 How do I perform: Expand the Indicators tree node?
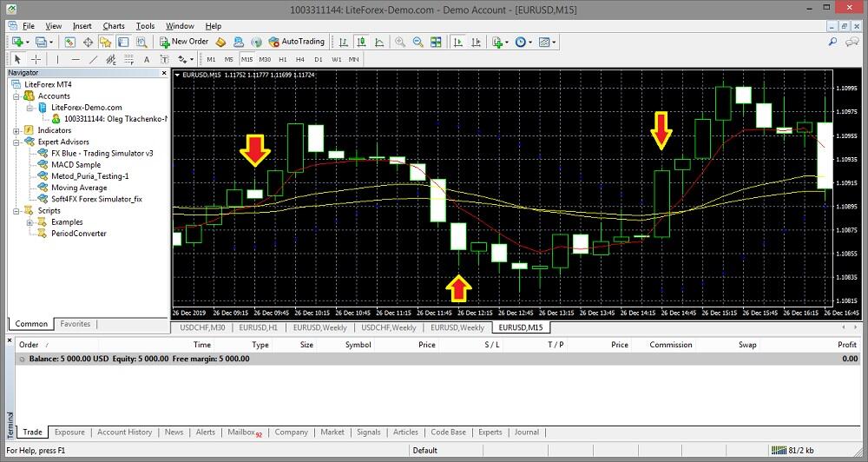17,130
